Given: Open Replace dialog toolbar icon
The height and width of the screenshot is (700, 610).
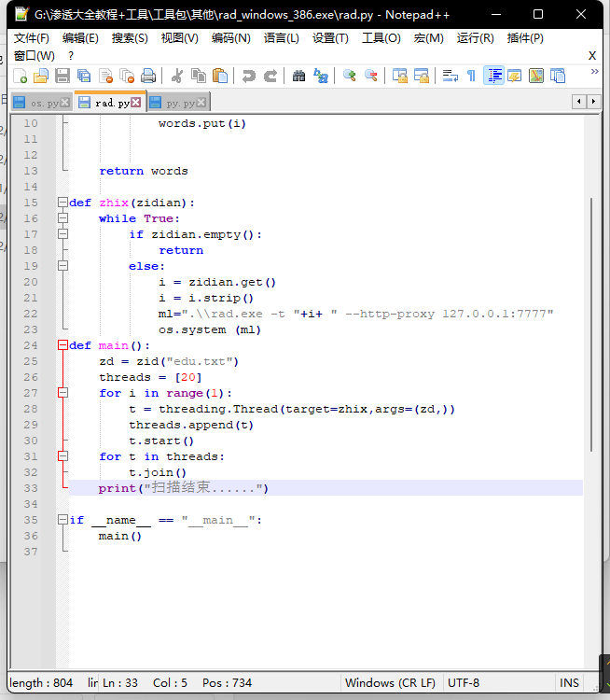Looking at the screenshot, I should (x=321, y=76).
